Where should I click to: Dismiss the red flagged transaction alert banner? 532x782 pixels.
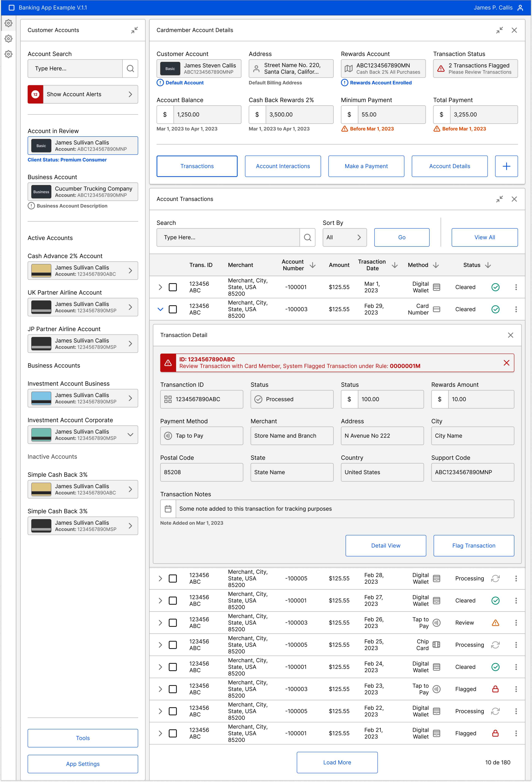(506, 363)
